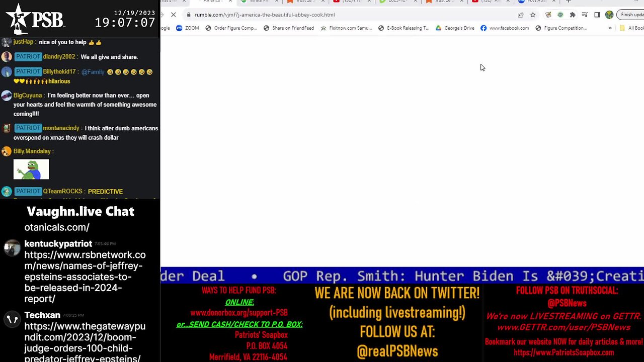The image size is (644, 362).
Task: Click the @Family mention in chat
Action: 93,72
